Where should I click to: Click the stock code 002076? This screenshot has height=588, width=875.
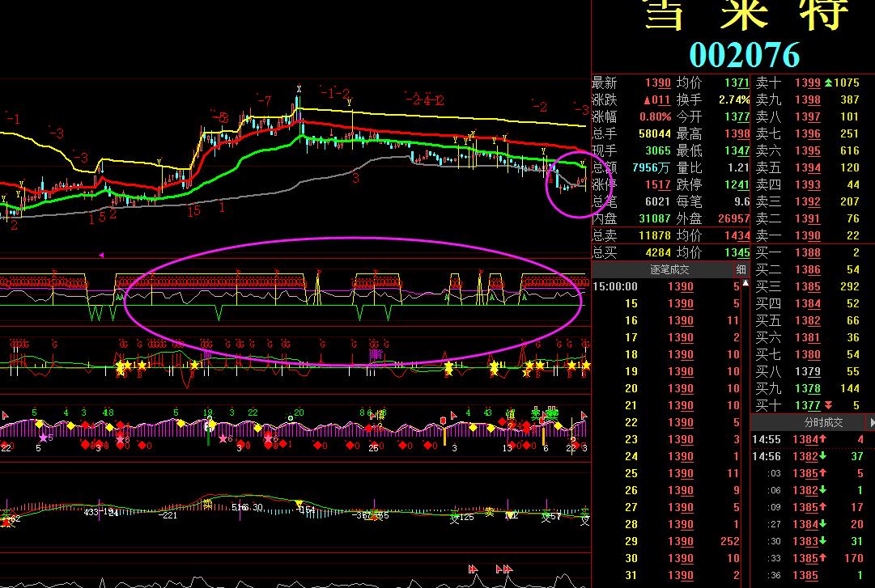(745, 55)
